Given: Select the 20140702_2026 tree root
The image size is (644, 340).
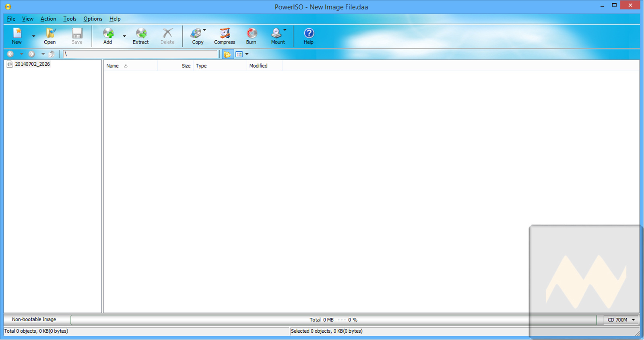Looking at the screenshot, I should point(32,64).
